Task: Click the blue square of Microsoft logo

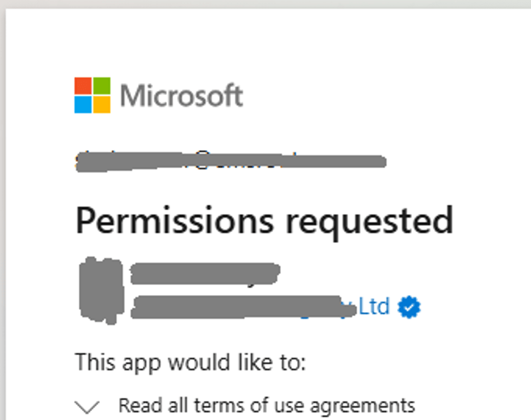Action: click(x=83, y=104)
